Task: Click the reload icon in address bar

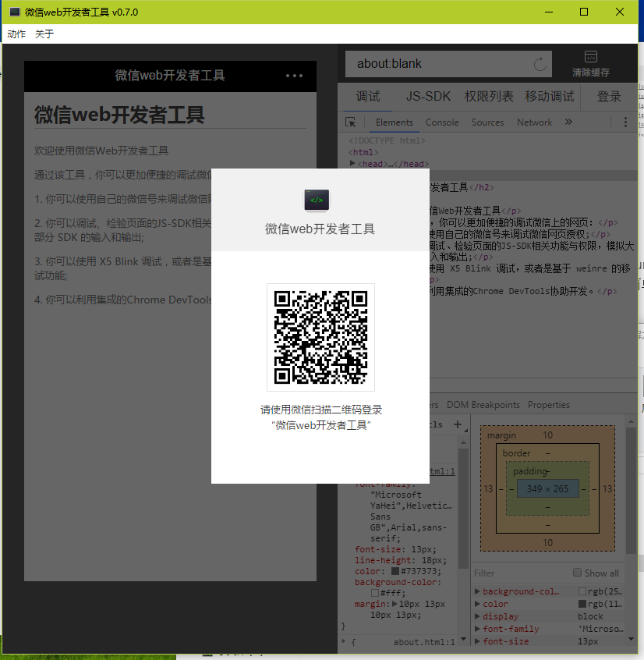Action: coord(540,64)
